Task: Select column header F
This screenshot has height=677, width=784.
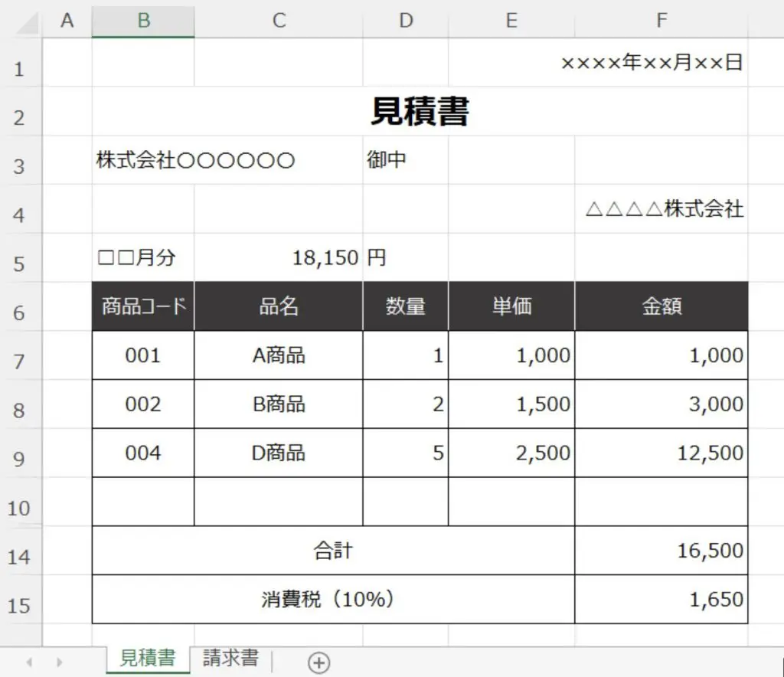Action: pos(661,21)
